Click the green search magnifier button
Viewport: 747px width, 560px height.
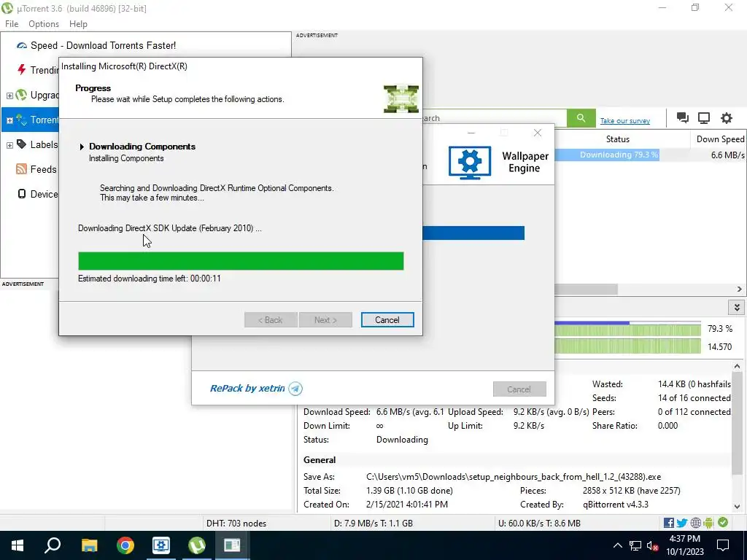(x=581, y=118)
